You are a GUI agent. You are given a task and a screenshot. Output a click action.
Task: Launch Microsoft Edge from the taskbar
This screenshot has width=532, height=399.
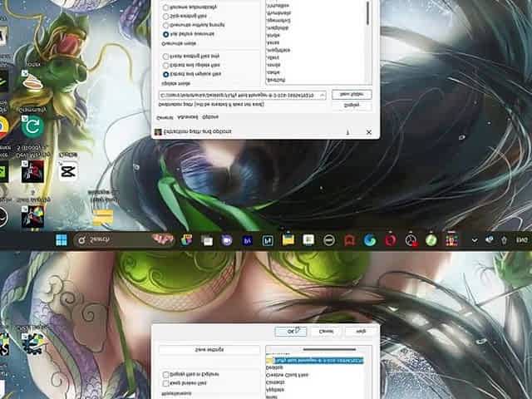370,240
